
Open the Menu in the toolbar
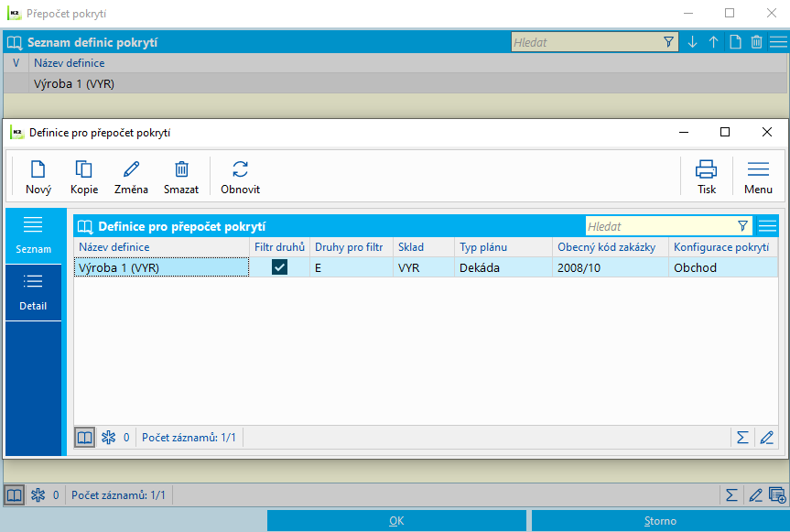[758, 178]
